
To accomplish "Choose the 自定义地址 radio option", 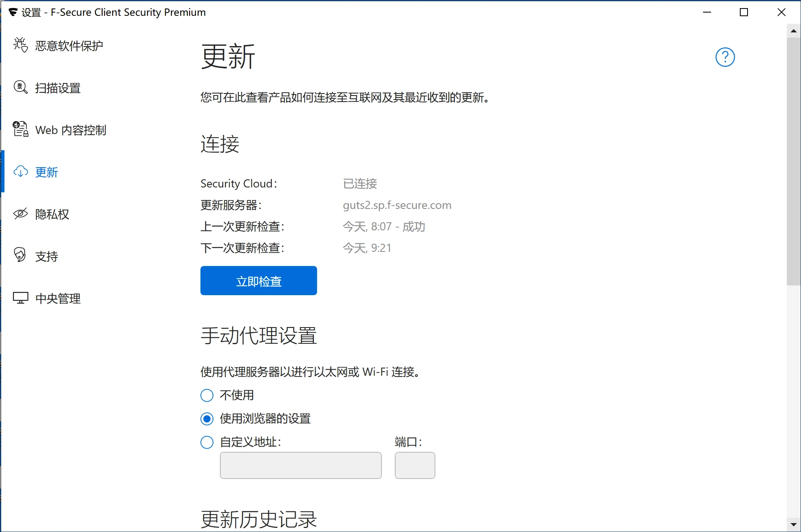I will [207, 442].
